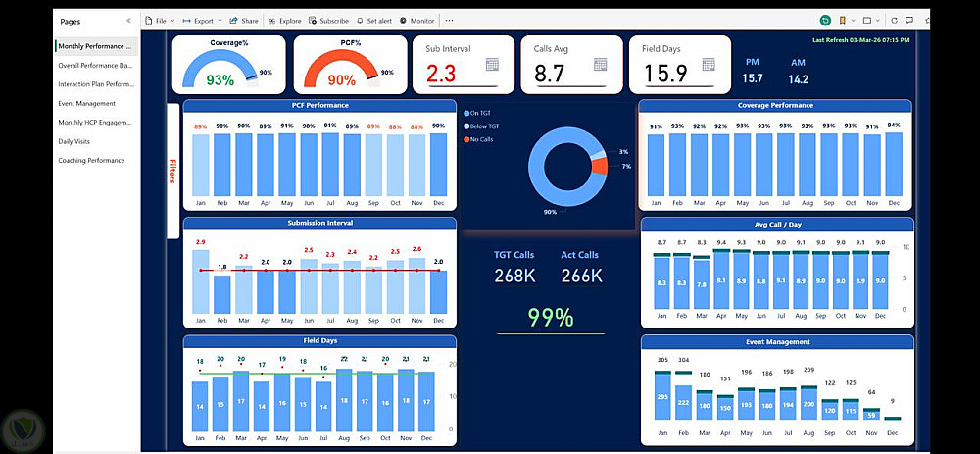Collapse the Pages pane with the double chevron
The image size is (980, 454).
click(128, 21)
